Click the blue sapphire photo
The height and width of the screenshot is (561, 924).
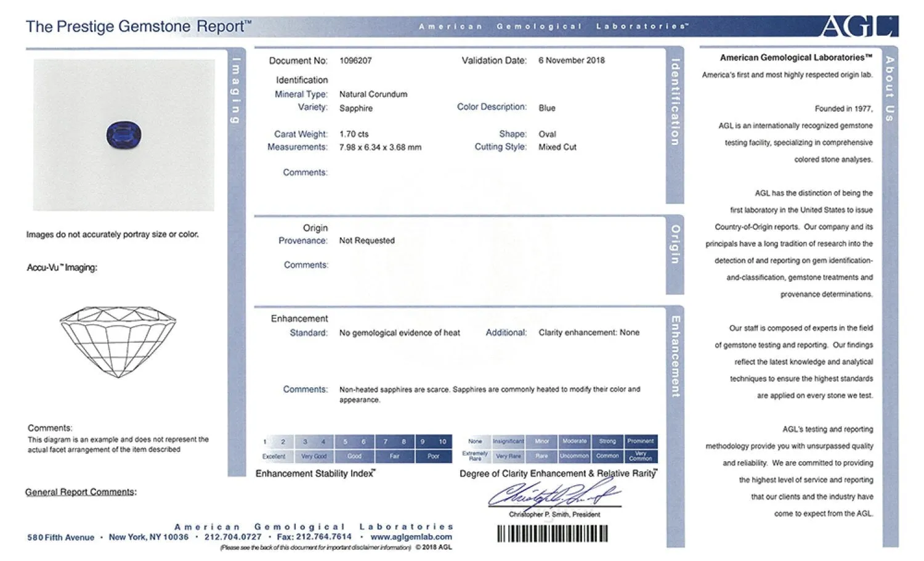[124, 134]
